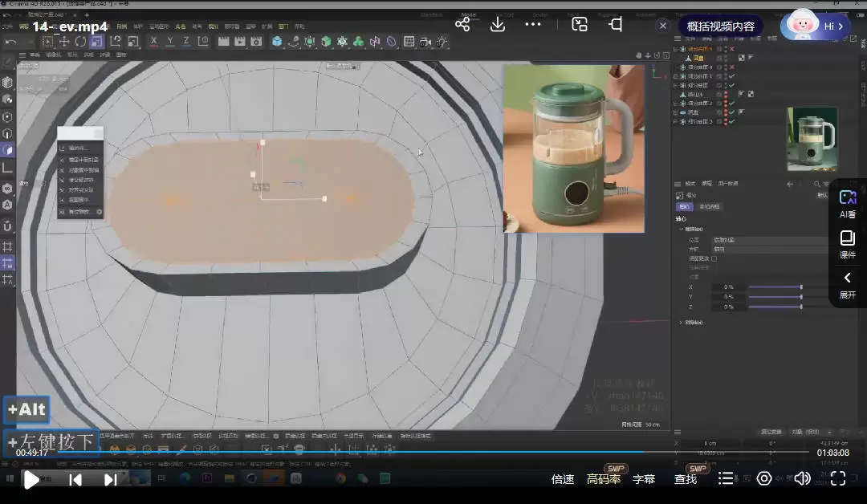Click the video progress bar

pyautogui.click(x=433, y=452)
